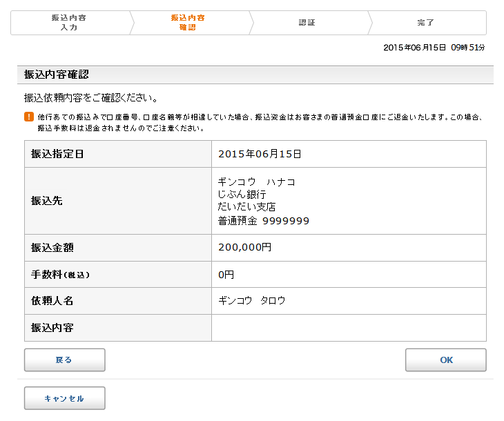Image resolution: width=504 pixels, height=421 pixels.
Task: Click the transfer amount 200,000円
Action: pos(244,247)
